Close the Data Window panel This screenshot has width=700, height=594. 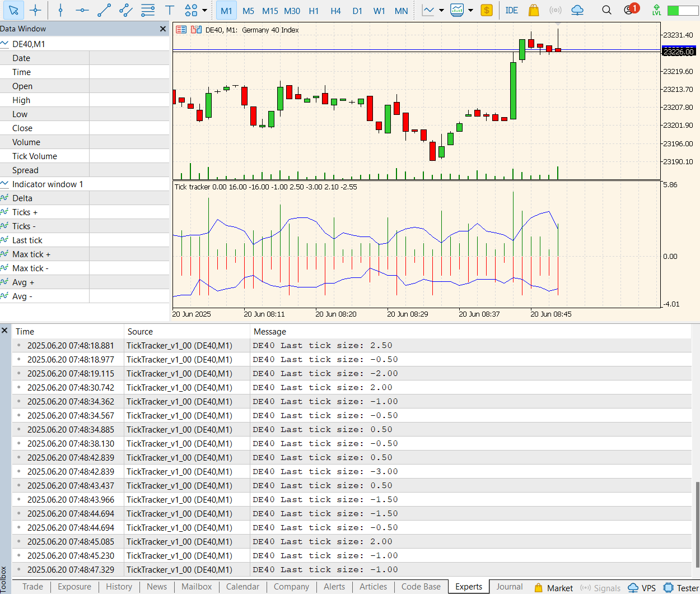(x=163, y=29)
